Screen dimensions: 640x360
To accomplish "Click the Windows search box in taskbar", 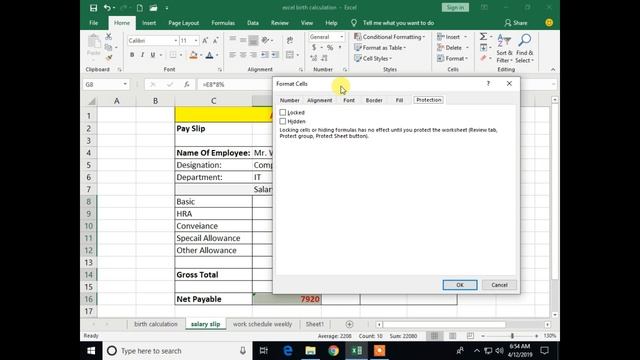I will [177, 351].
